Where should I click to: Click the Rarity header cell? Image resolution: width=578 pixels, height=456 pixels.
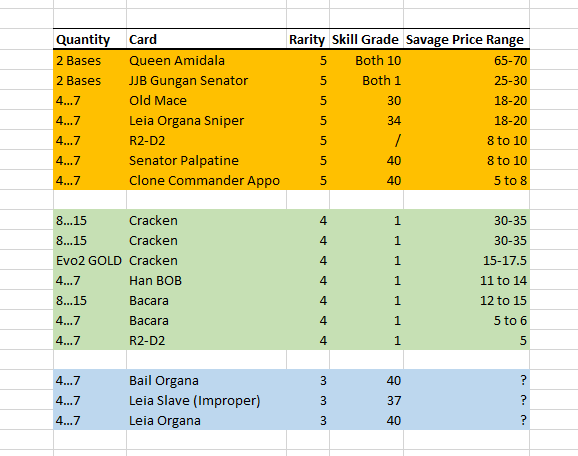(308, 39)
